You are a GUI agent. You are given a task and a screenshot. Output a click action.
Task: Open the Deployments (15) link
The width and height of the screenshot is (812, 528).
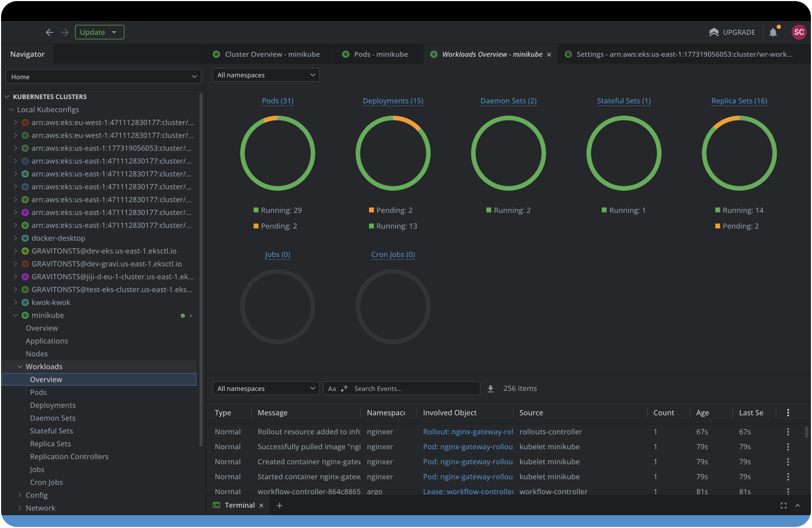[393, 101]
